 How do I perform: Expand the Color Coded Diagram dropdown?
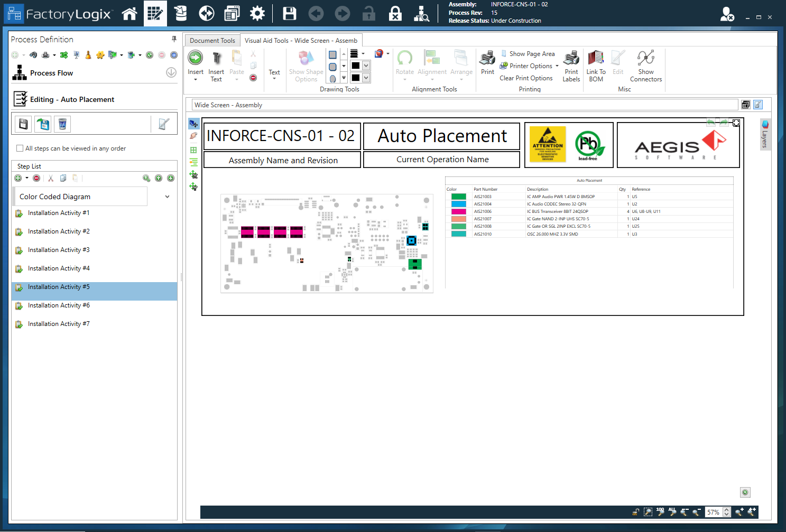(x=167, y=197)
